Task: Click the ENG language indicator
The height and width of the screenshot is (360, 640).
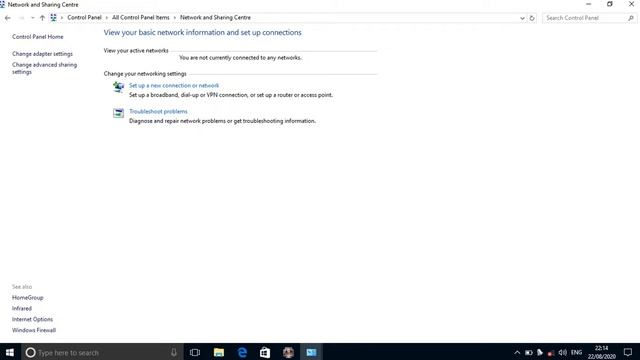Action: (x=576, y=352)
